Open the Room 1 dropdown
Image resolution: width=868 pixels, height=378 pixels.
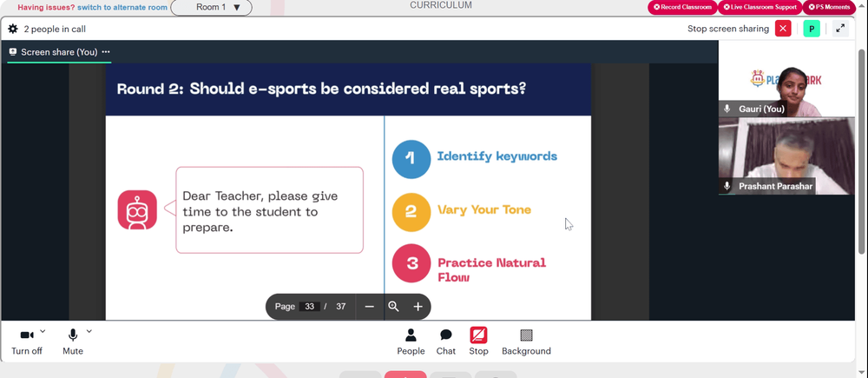(212, 7)
